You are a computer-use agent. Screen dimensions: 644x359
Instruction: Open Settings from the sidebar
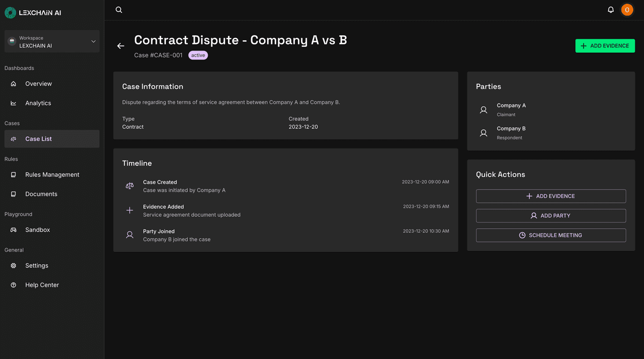(x=52, y=266)
